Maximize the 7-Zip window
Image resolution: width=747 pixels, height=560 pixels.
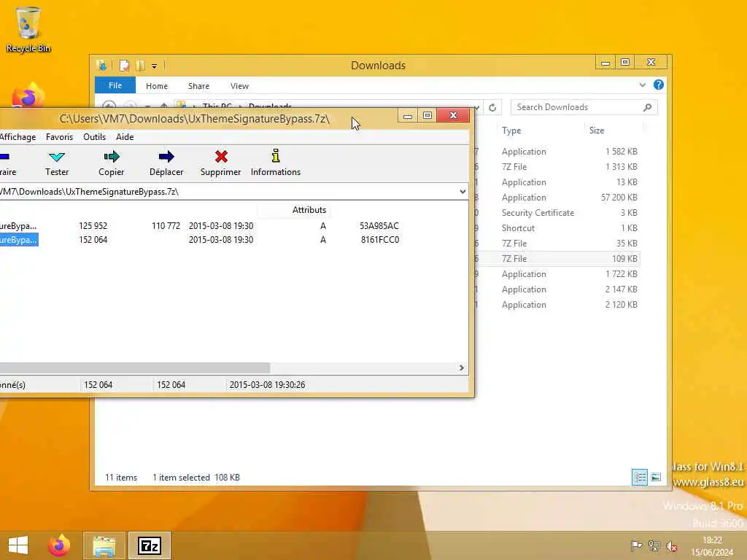[427, 115]
